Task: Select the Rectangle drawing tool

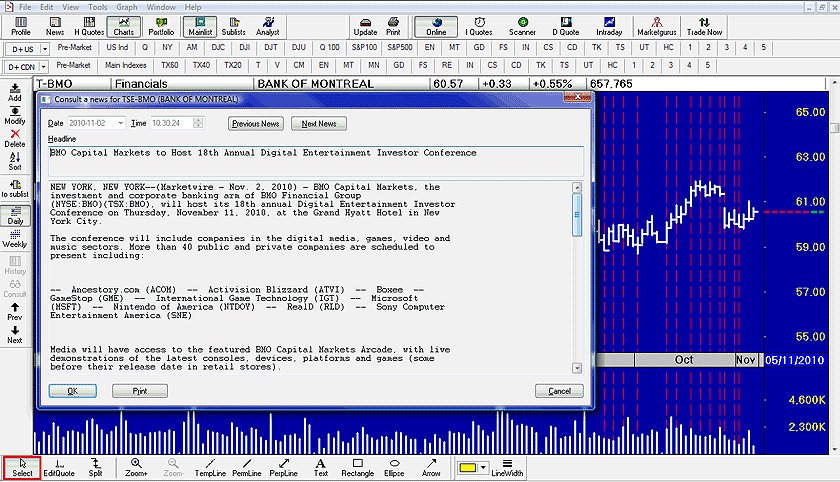Action: tap(357, 468)
